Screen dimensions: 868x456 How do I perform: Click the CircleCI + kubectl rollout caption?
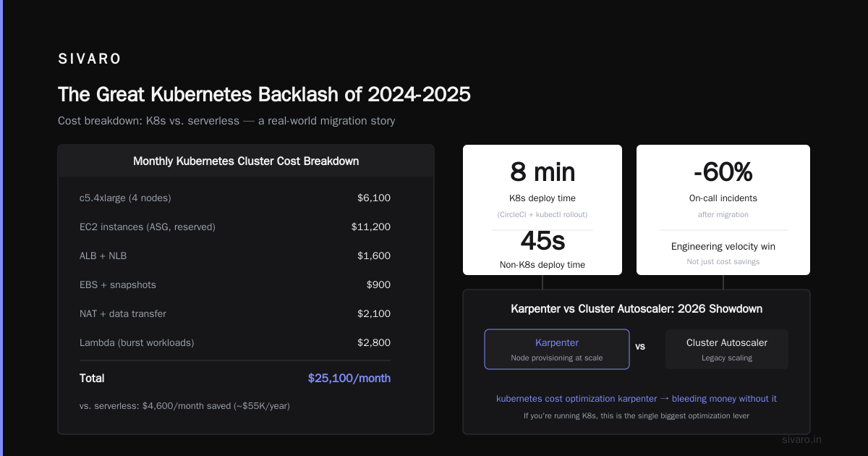pos(542,214)
